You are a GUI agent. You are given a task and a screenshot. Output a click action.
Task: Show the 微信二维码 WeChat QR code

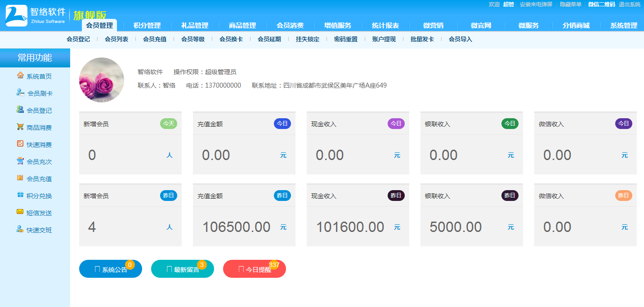click(x=601, y=5)
